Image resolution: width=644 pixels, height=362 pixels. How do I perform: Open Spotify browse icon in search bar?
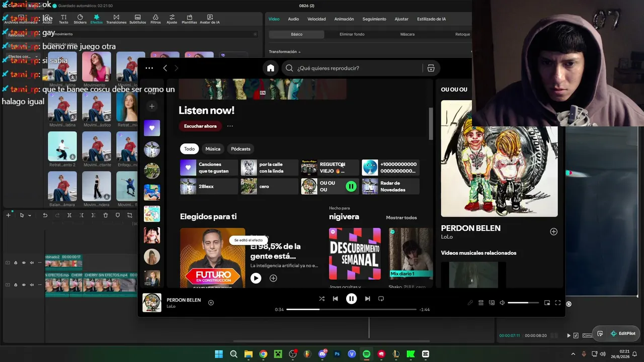coord(431,68)
